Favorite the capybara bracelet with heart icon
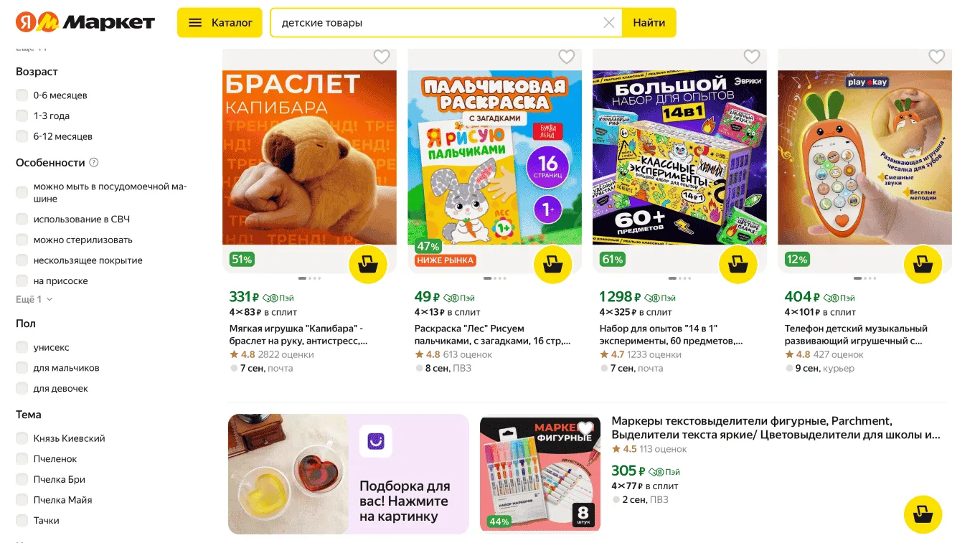The width and height of the screenshot is (980, 543). (x=382, y=57)
